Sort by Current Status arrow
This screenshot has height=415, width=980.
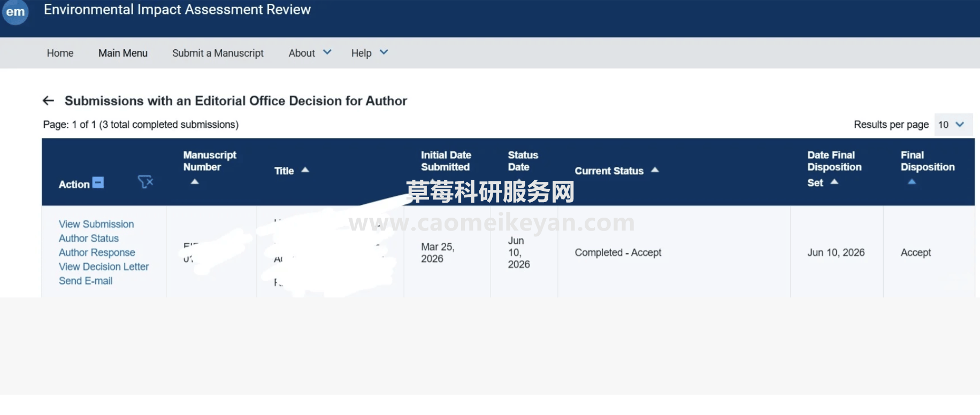click(655, 170)
